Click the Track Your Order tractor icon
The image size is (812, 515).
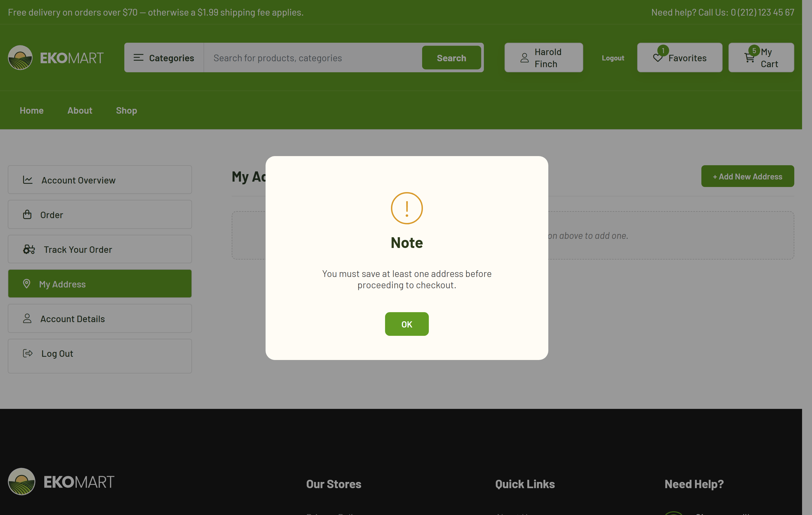point(29,249)
